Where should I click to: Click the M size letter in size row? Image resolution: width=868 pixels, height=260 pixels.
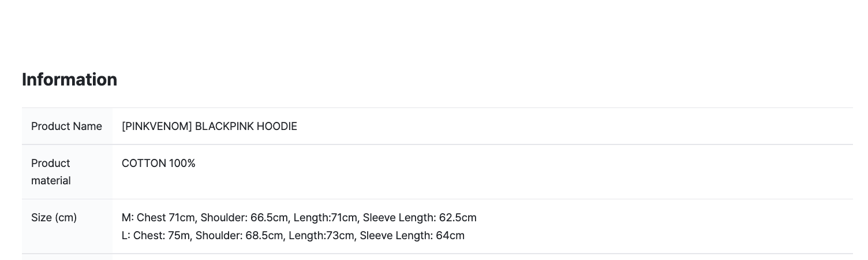[x=126, y=217]
